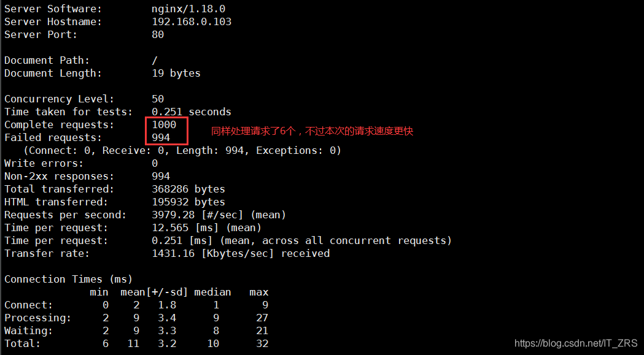Click the Failed requests value 994
Screen dimensions: 644x355
161,137
